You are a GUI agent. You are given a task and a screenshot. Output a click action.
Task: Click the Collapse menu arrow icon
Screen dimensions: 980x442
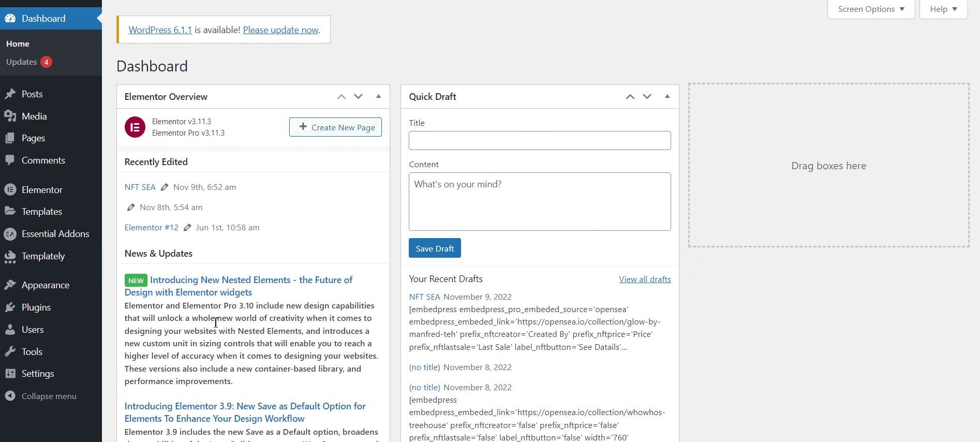coord(10,396)
